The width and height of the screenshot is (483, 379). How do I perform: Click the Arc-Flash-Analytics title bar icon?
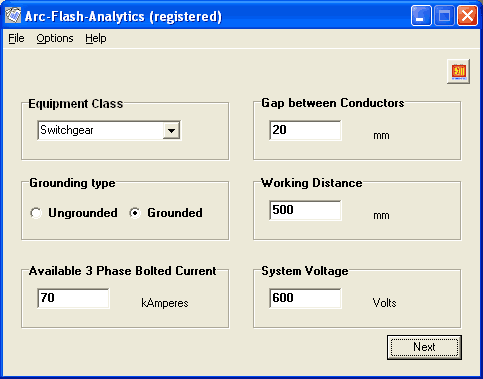click(x=13, y=15)
